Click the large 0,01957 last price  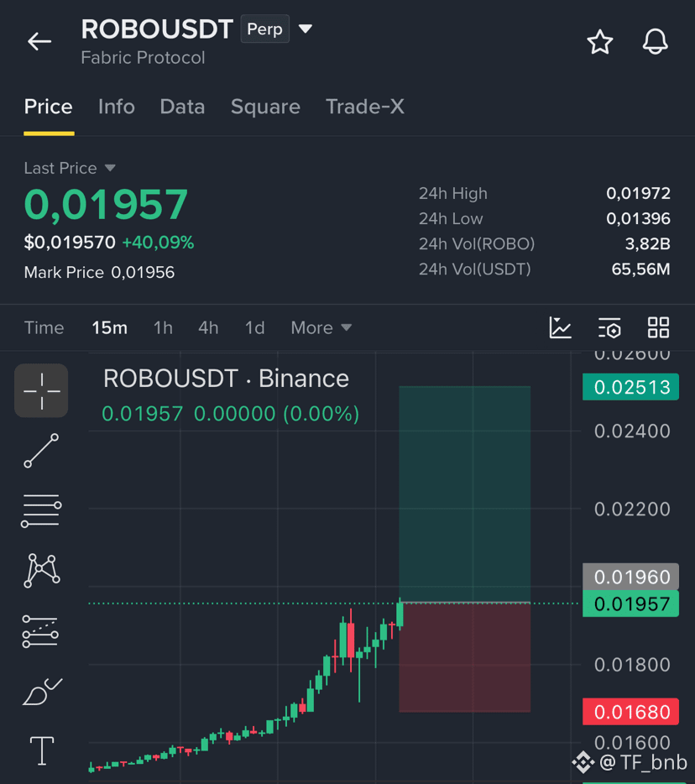[x=106, y=205]
